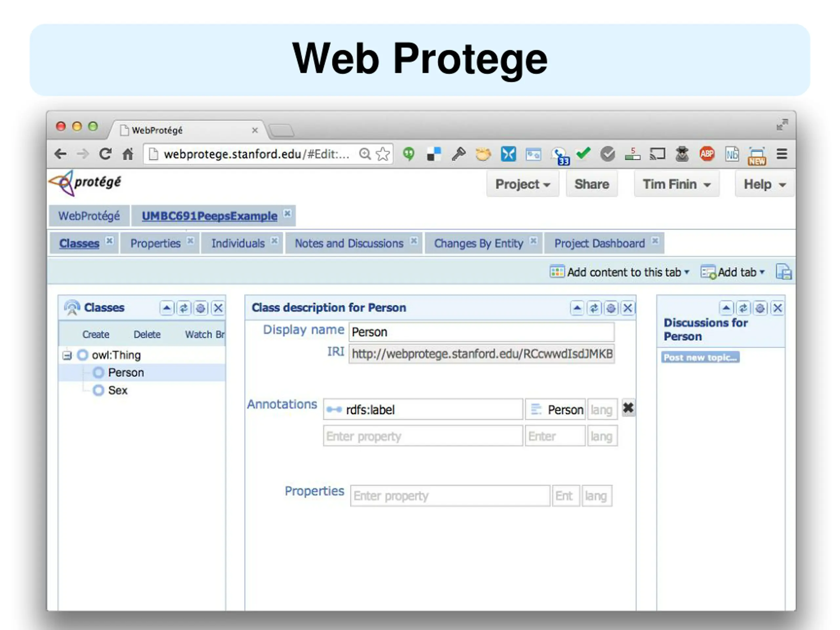Click the IRI field
This screenshot has width=840, height=630.
(481, 354)
